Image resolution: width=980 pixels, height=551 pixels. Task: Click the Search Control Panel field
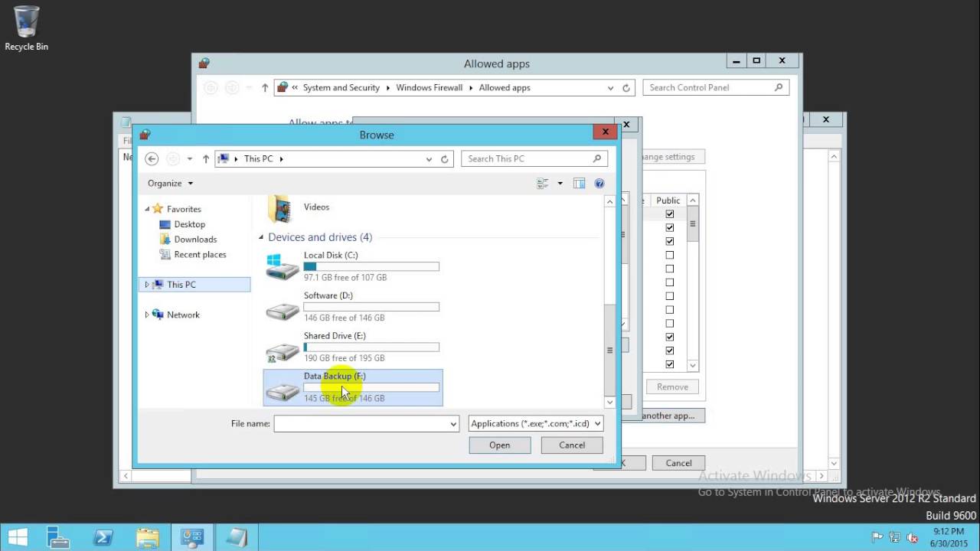[x=716, y=87]
